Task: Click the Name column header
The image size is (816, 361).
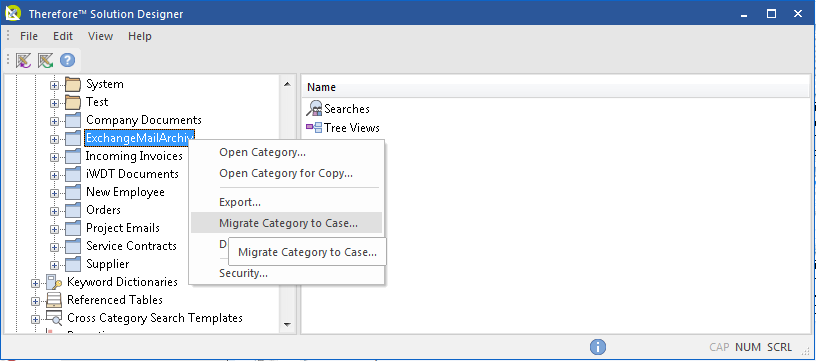Action: point(555,87)
